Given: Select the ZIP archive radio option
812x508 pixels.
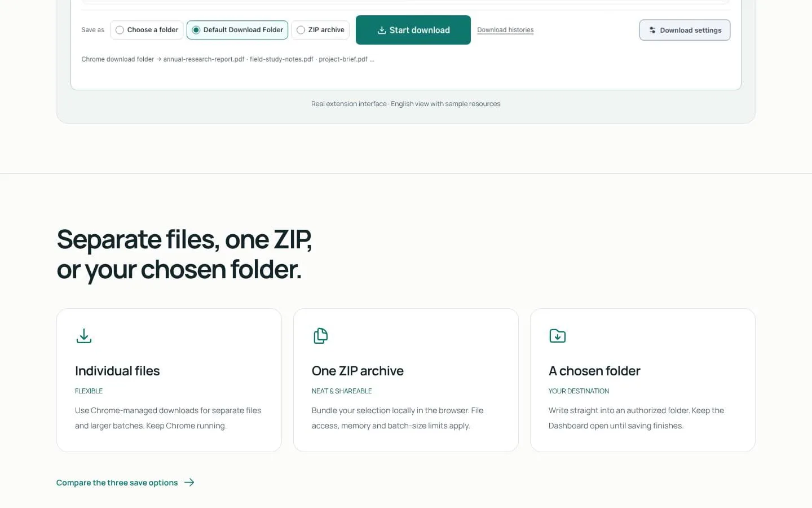Looking at the screenshot, I should [320, 30].
